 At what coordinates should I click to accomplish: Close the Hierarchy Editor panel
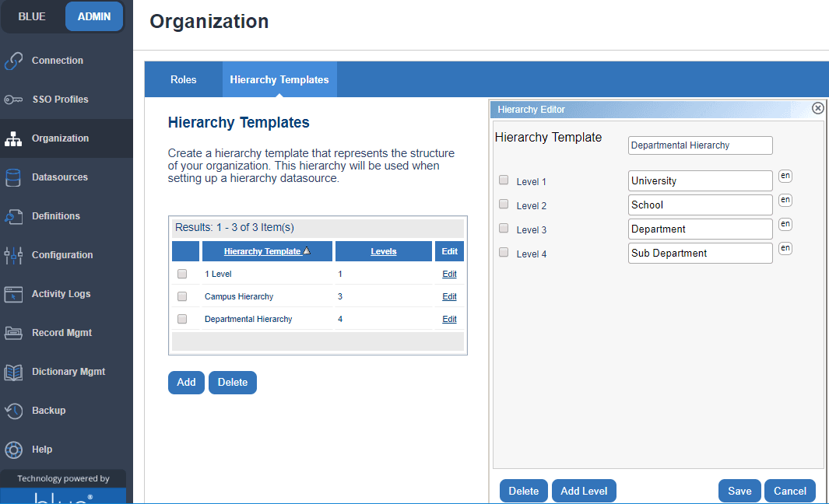coord(817,108)
